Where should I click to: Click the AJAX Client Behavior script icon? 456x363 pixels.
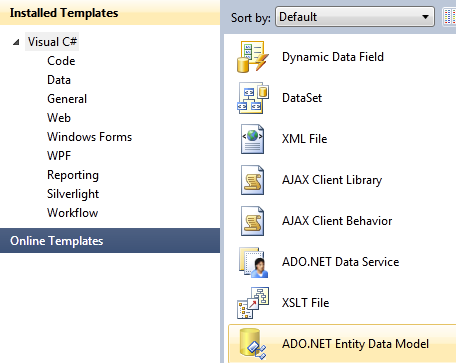pos(253,221)
